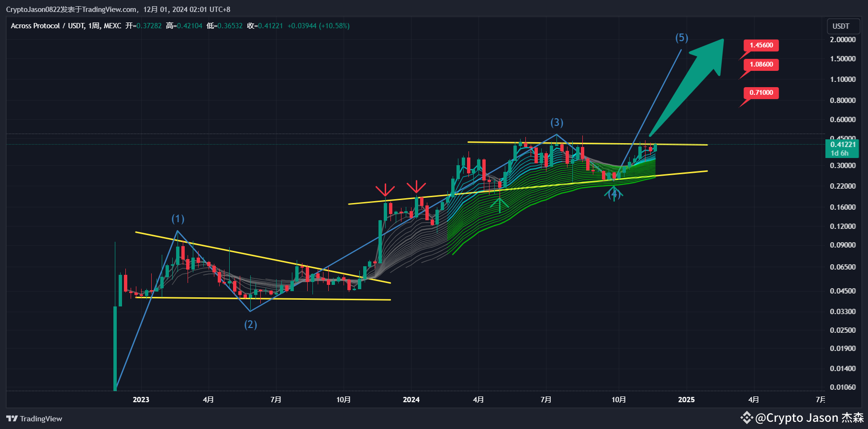Select the low value 0.36532
Image resolution: width=868 pixels, height=429 pixels.
click(230, 26)
